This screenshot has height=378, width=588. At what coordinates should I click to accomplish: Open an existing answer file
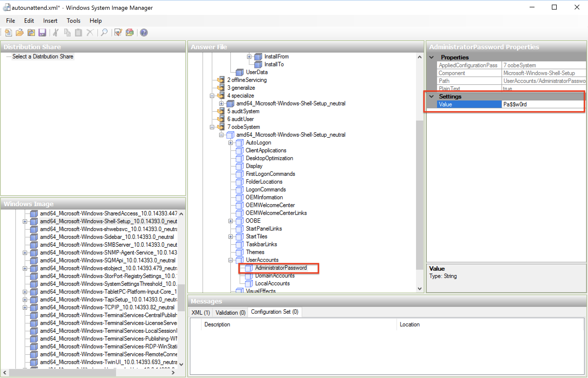tap(20, 33)
